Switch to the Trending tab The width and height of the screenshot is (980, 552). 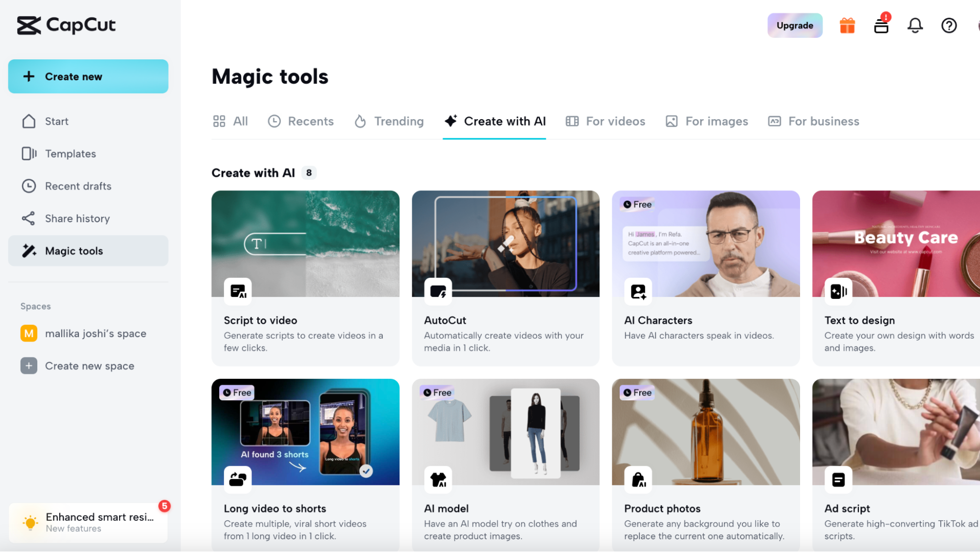point(389,121)
